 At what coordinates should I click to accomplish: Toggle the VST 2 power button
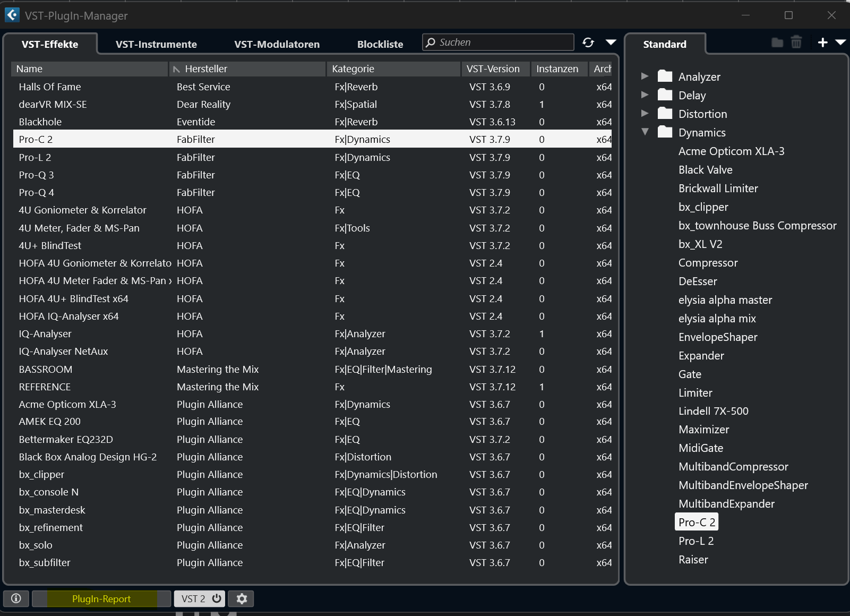tap(217, 598)
